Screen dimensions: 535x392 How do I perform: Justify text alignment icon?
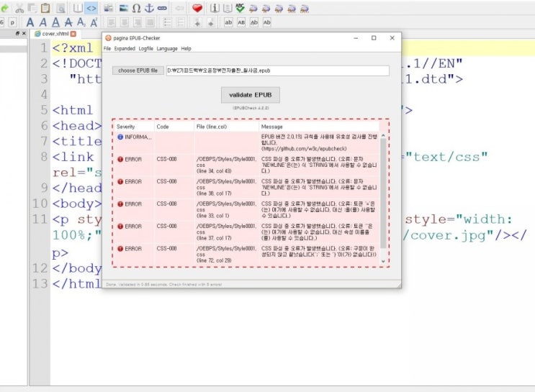(x=150, y=22)
